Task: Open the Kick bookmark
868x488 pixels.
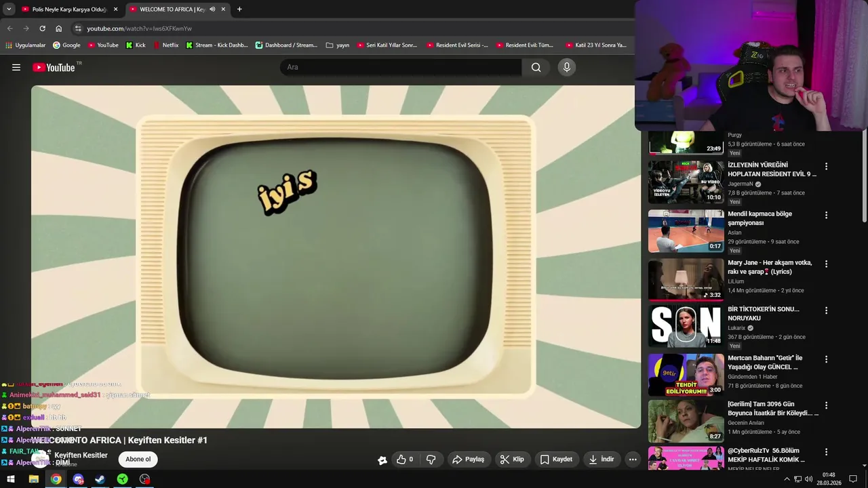Action: (x=136, y=45)
